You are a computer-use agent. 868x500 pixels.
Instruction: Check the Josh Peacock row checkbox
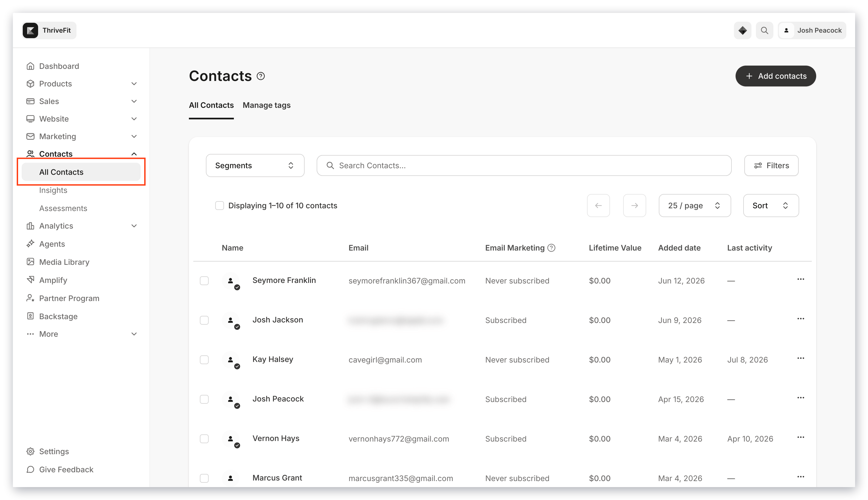(204, 399)
